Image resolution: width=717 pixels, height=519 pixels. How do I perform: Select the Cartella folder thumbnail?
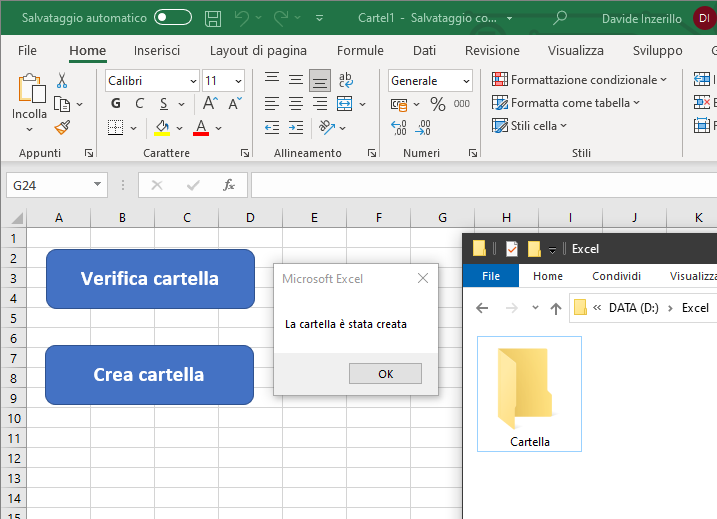coord(530,395)
